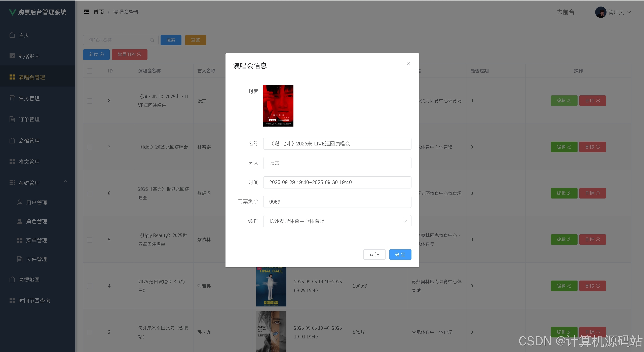
Task: Click the 时间 input field in dialog
Action: (337, 182)
